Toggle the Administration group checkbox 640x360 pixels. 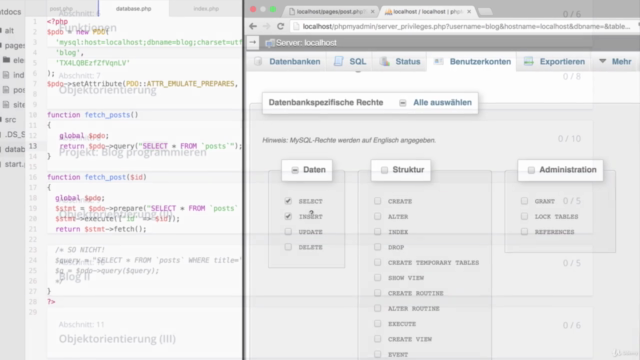click(x=531, y=170)
